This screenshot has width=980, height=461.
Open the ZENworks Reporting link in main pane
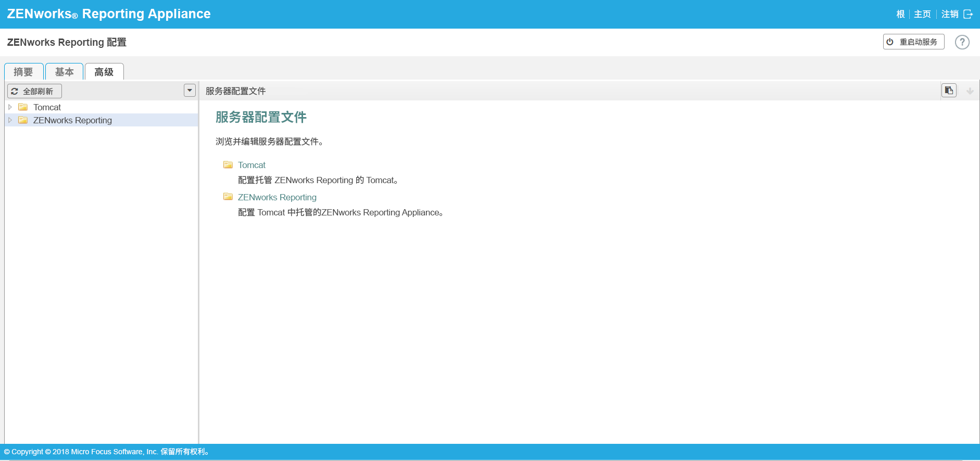277,197
